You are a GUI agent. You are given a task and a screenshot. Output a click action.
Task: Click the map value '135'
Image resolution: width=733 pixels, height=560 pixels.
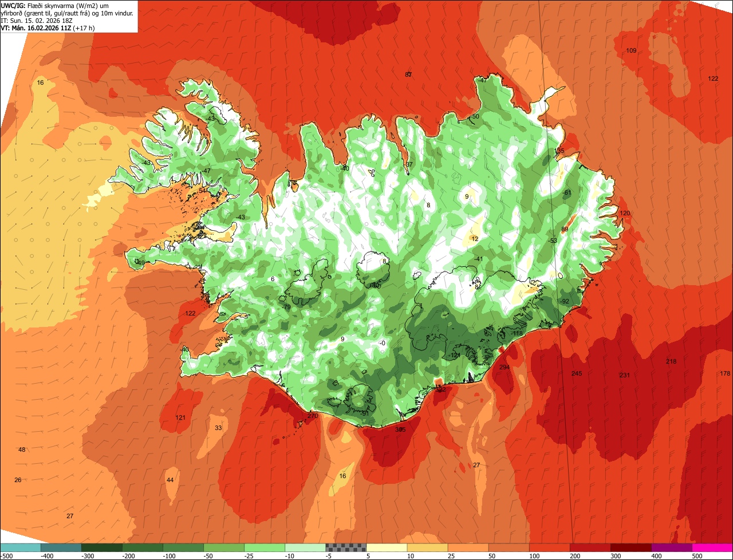click(559, 151)
